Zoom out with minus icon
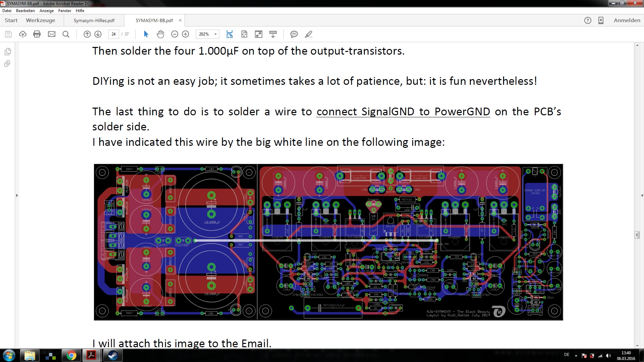 tap(174, 34)
